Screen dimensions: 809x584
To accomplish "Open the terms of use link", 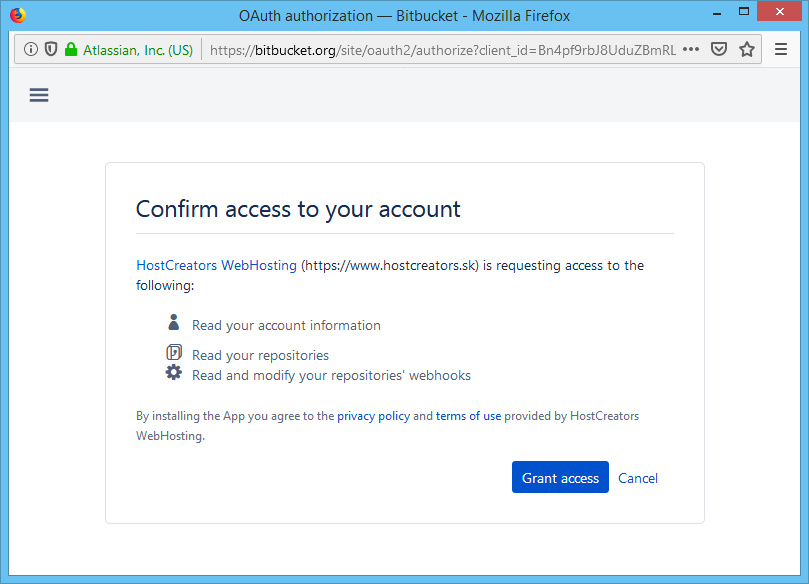I will click(x=468, y=416).
